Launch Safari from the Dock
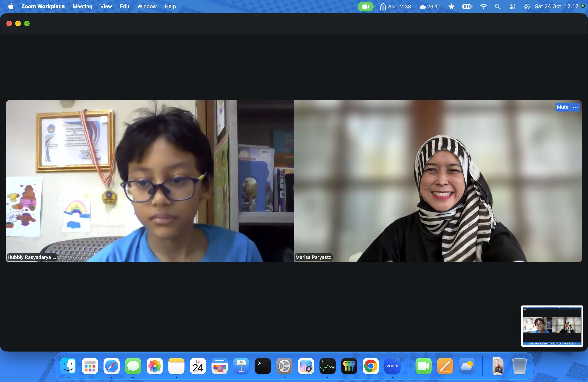588x382 pixels. (111, 366)
